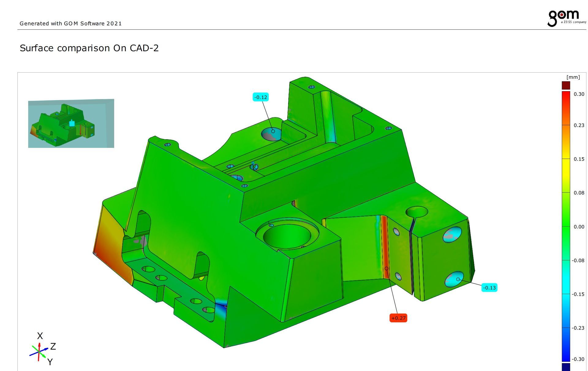Click the positive 0.08 legend value
588x371 pixels.
[579, 193]
